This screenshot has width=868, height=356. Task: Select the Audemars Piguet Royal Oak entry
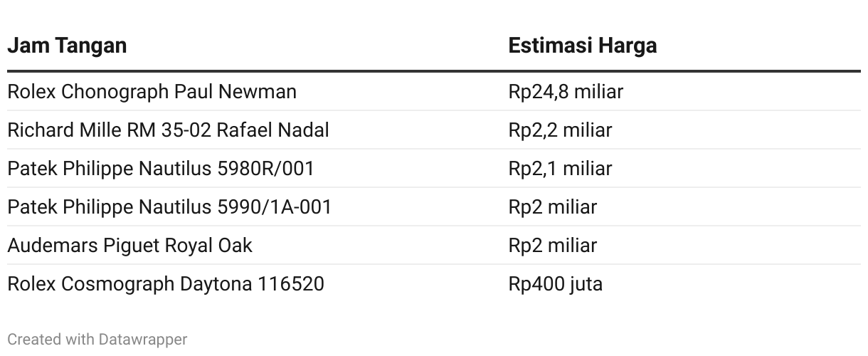129,246
